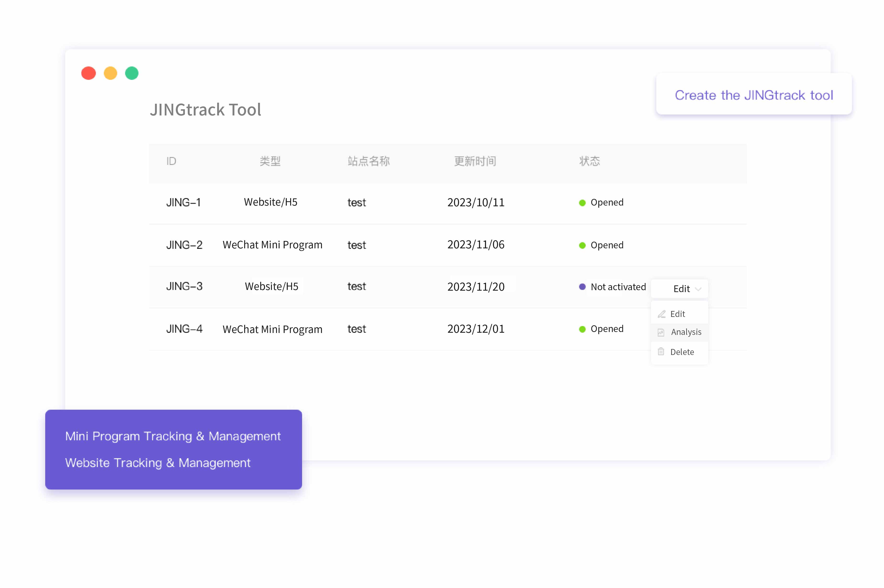
Task: Click the JING-2 ID cell
Action: [x=184, y=245]
